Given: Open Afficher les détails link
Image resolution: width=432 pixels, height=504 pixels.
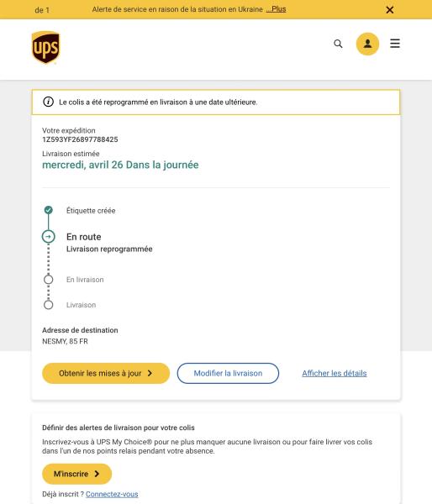Looking at the screenshot, I should tap(335, 373).
